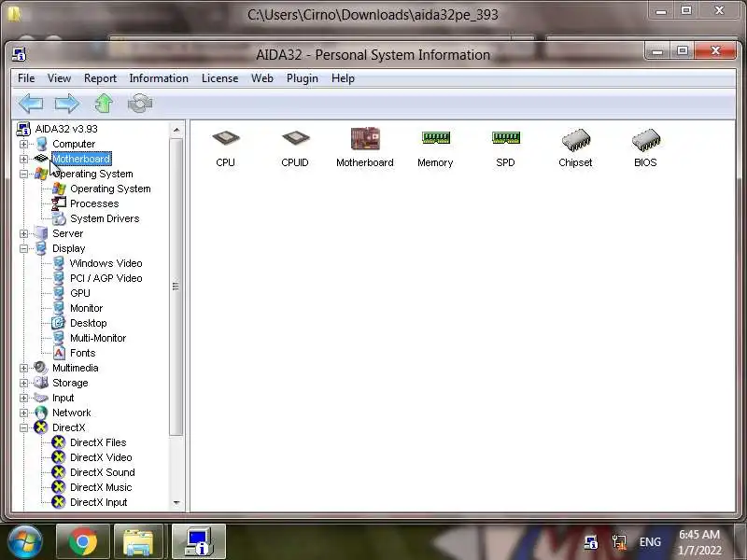Select Display tree node
The image size is (747, 560).
68,248
